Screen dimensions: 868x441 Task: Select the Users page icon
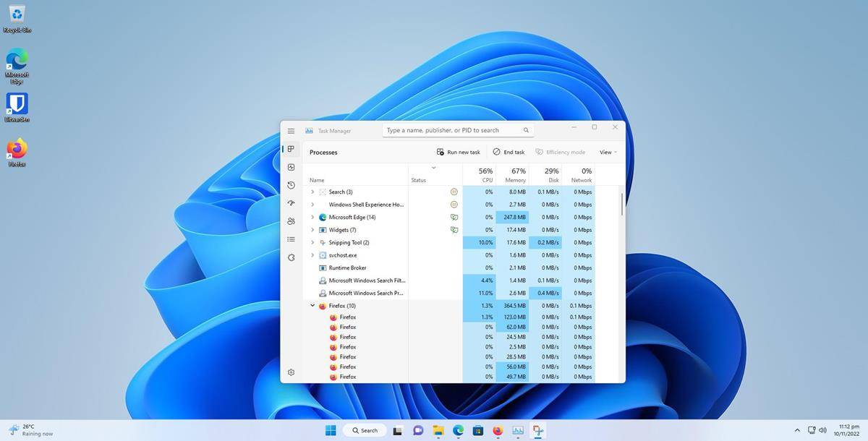[x=291, y=221]
